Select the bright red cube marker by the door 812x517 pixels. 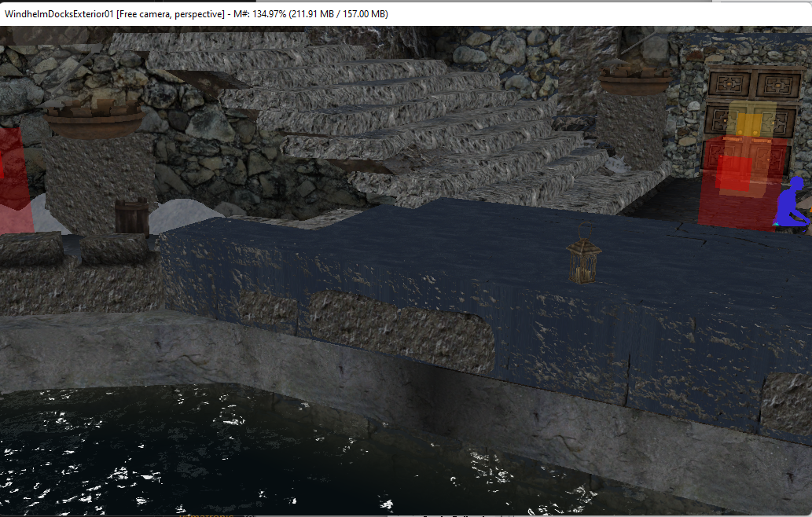click(x=734, y=174)
